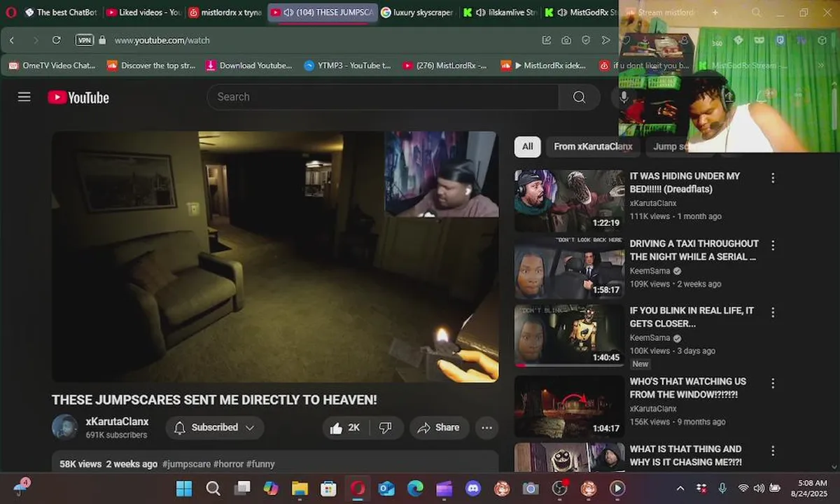Open the snapshot camera icon in address bar
The height and width of the screenshot is (504, 840).
pos(566,40)
